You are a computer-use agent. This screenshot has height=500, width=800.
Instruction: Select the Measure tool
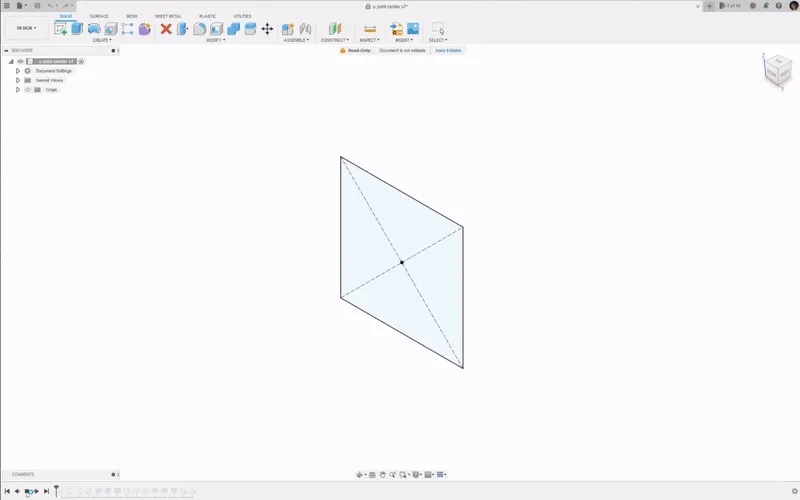point(370,29)
